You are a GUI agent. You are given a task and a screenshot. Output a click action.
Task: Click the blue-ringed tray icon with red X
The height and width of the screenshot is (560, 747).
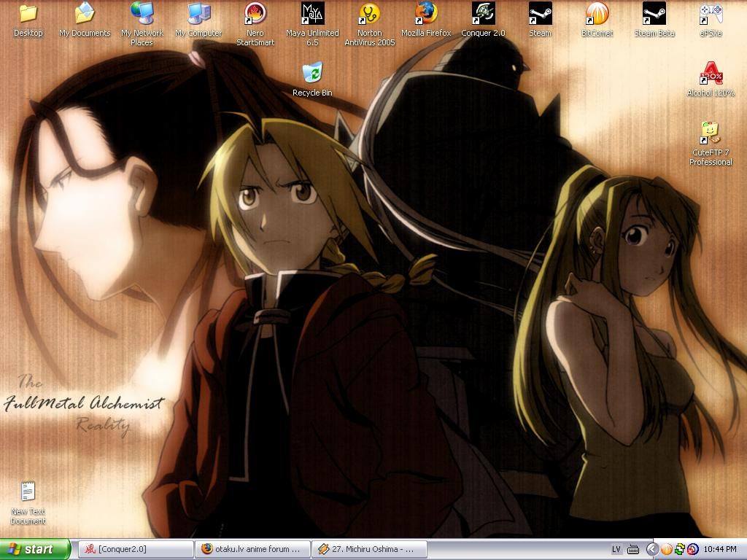tap(693, 550)
